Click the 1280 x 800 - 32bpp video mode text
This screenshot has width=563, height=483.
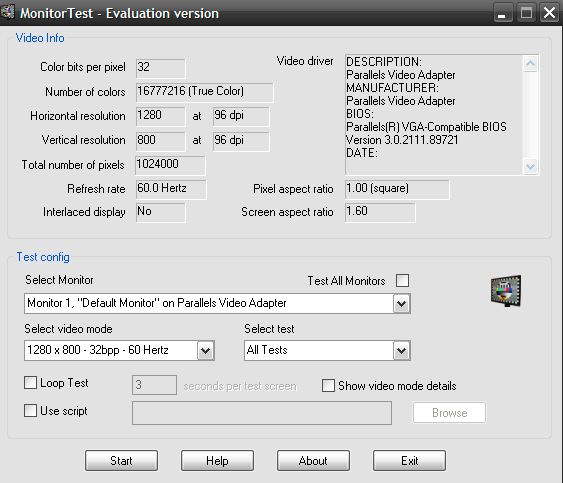[98, 350]
